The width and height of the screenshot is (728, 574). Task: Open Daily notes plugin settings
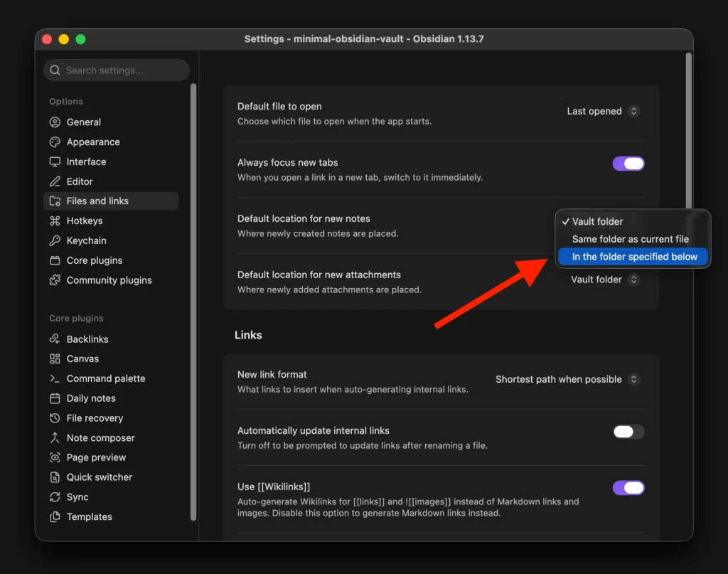tap(111, 398)
